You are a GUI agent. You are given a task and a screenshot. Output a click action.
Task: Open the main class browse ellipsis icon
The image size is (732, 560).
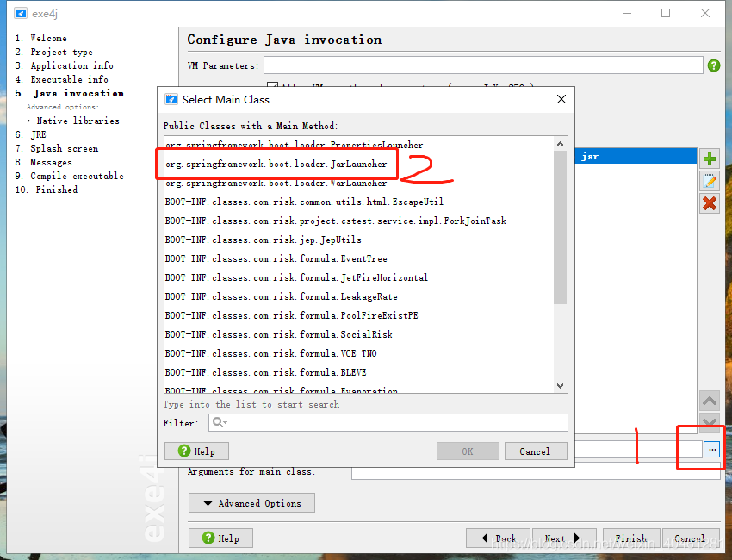(711, 449)
